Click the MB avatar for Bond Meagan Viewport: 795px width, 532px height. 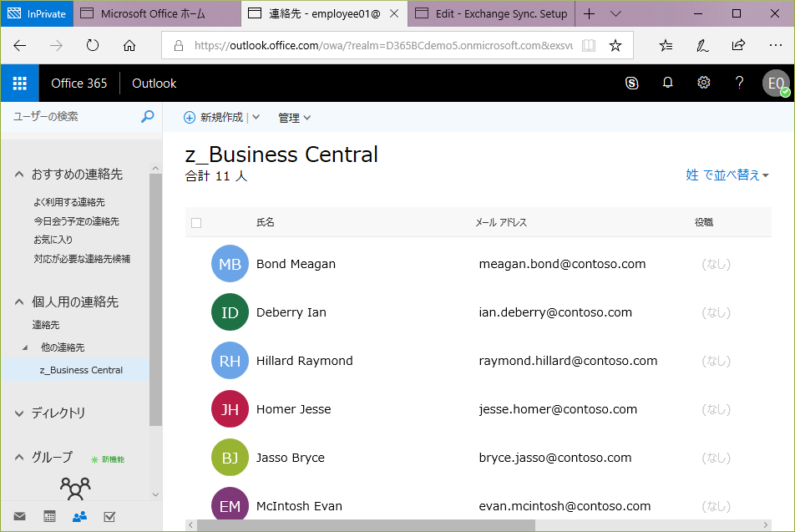pos(230,264)
